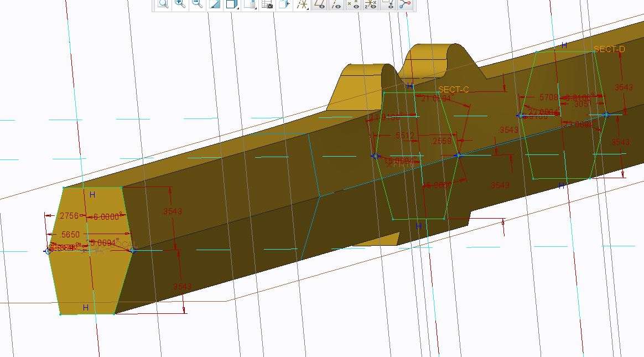Select the .5708 dimension
Viewport: 644px width, 357px height.
(548, 97)
